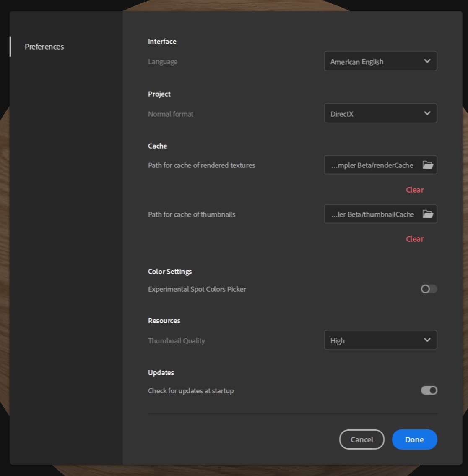Click the Cancel button
The image size is (468, 476).
click(x=361, y=439)
